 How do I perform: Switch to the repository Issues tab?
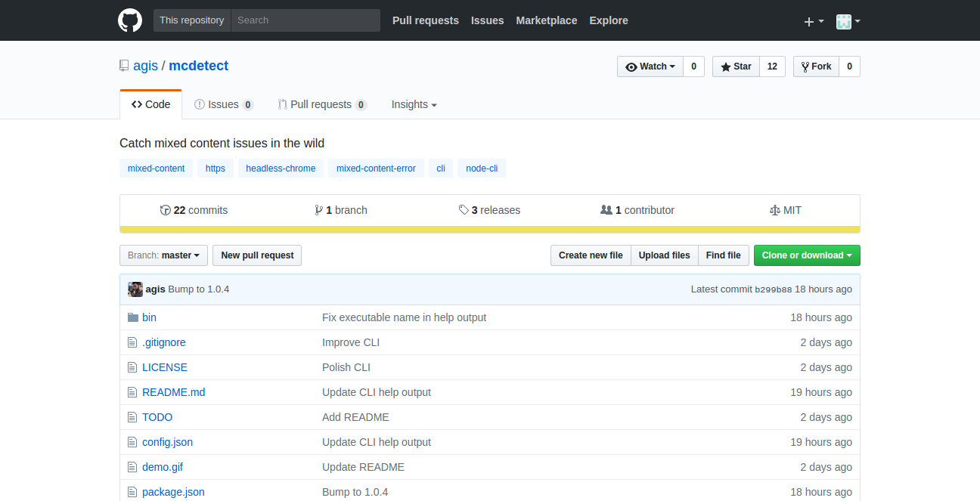click(x=224, y=104)
